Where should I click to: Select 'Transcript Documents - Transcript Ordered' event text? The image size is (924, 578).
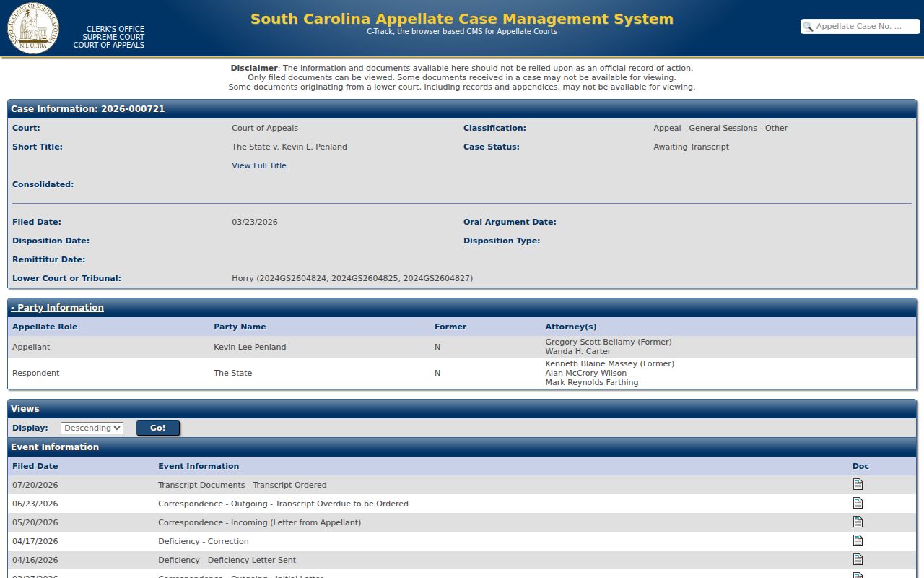point(243,485)
